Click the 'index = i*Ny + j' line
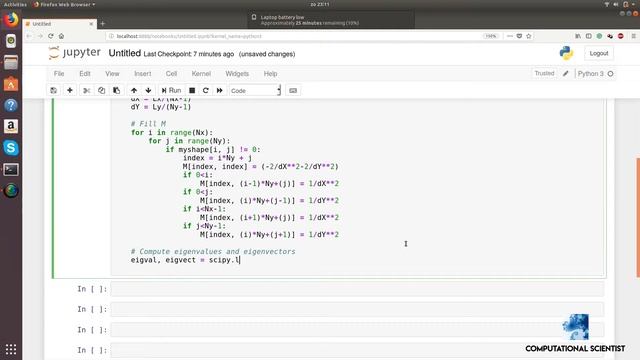The width and height of the screenshot is (640, 360). (217, 158)
